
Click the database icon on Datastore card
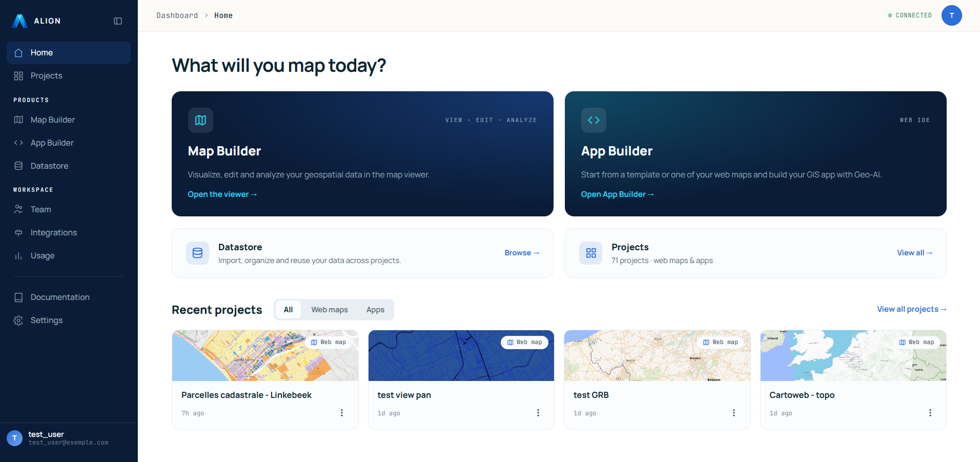tap(197, 253)
